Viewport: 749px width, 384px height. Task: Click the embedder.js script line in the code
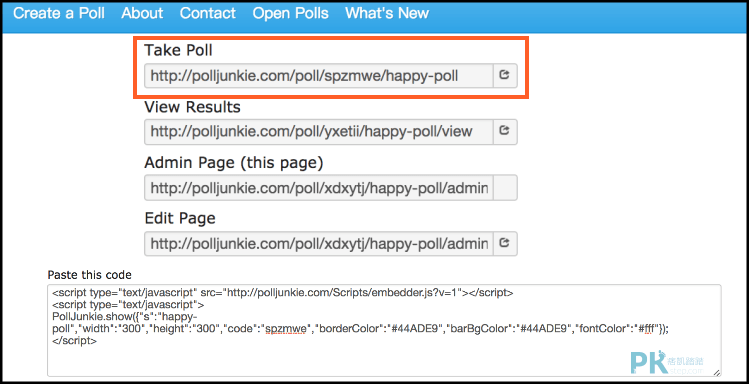pos(283,293)
